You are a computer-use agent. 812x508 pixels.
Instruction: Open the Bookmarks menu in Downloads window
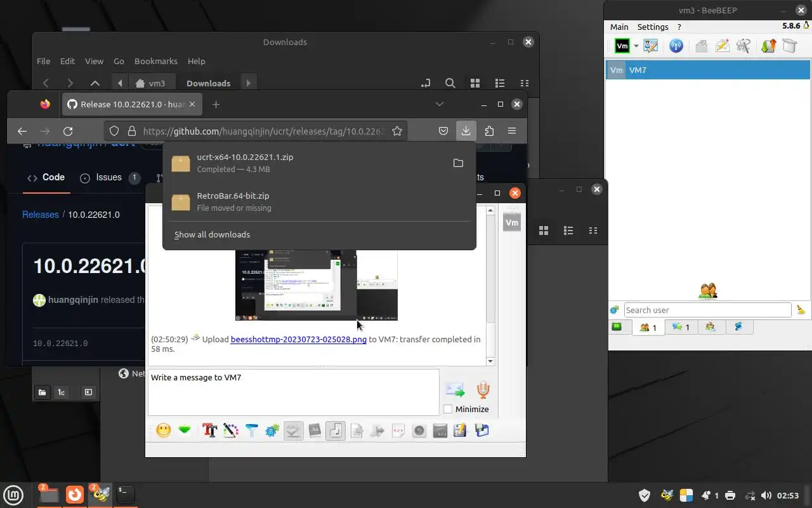pos(155,61)
